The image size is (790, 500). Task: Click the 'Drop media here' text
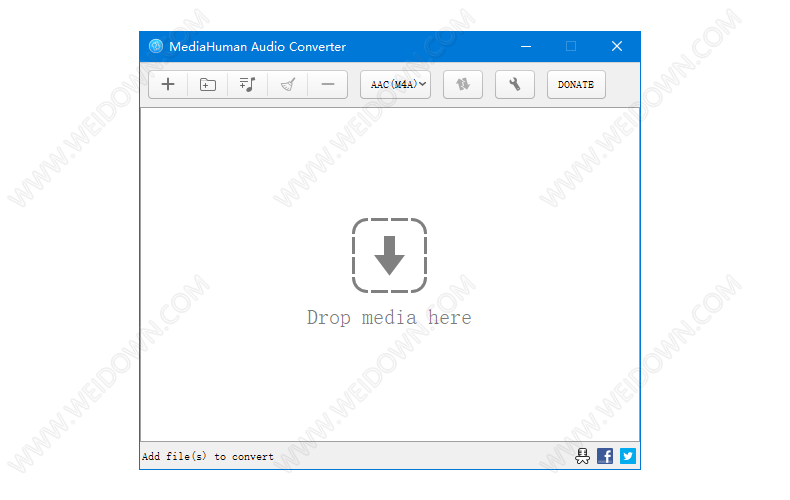[389, 318]
